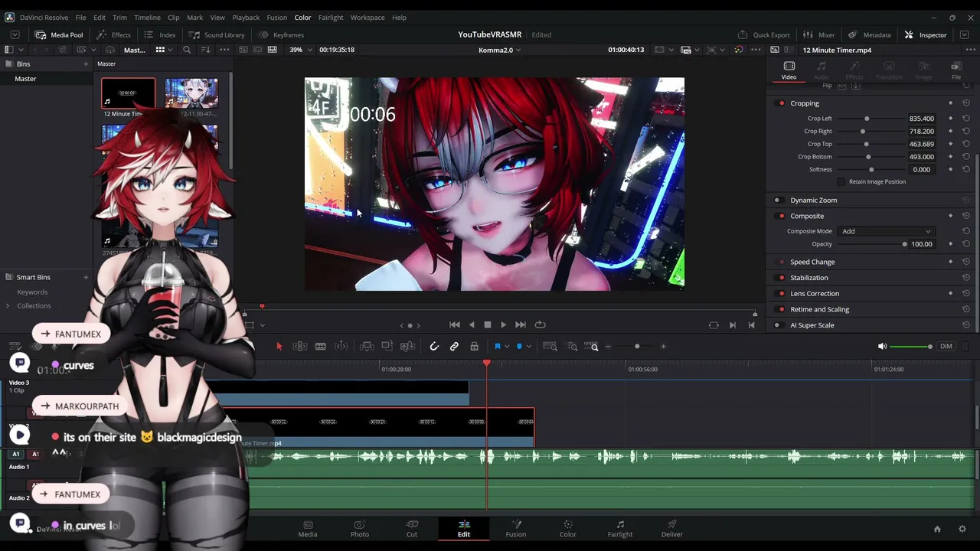Switch to the Fusion page
Viewport: 980px width, 551px height.
point(515,529)
